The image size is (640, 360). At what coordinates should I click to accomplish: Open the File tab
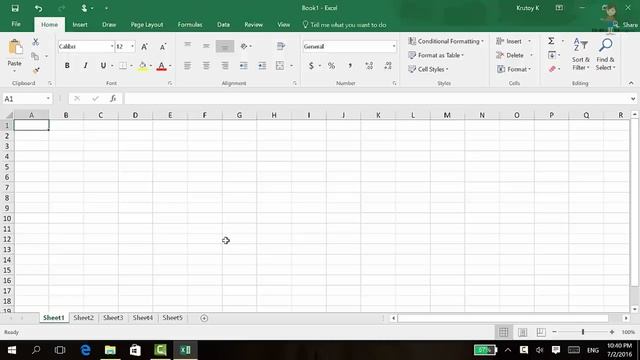click(16, 24)
